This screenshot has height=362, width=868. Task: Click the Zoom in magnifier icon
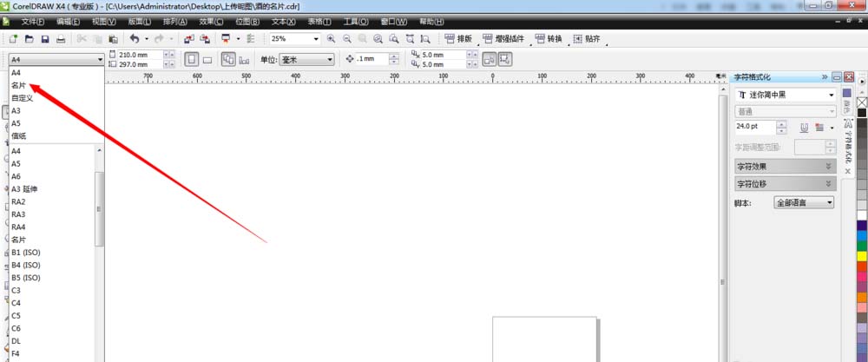(x=331, y=39)
